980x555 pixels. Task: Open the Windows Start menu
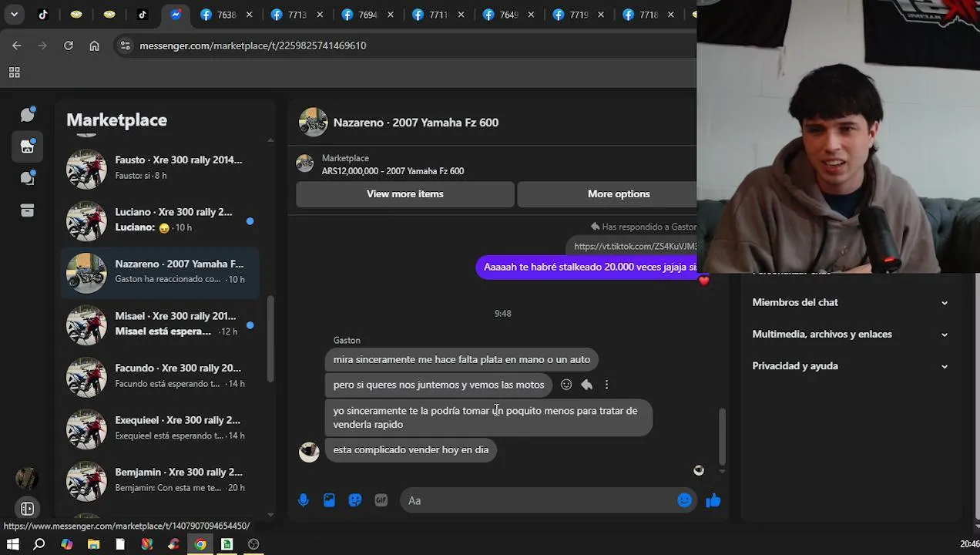(x=13, y=544)
